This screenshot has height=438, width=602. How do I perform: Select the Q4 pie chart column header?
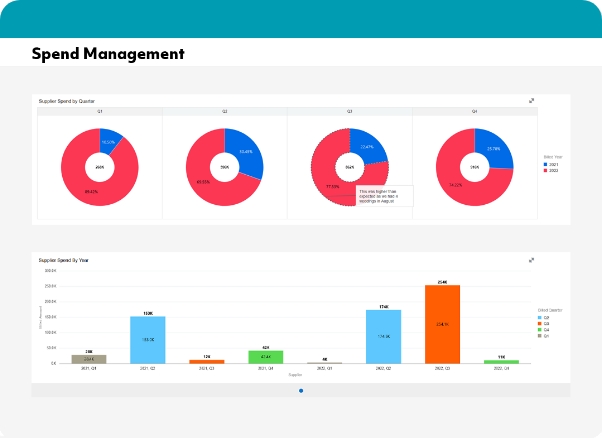[x=474, y=111]
